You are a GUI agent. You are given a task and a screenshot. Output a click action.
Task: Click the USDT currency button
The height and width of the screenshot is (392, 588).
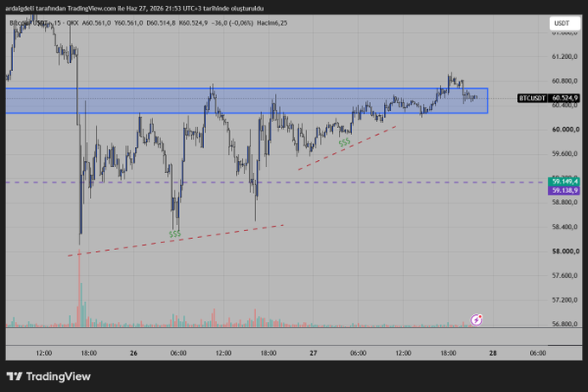pos(565,23)
